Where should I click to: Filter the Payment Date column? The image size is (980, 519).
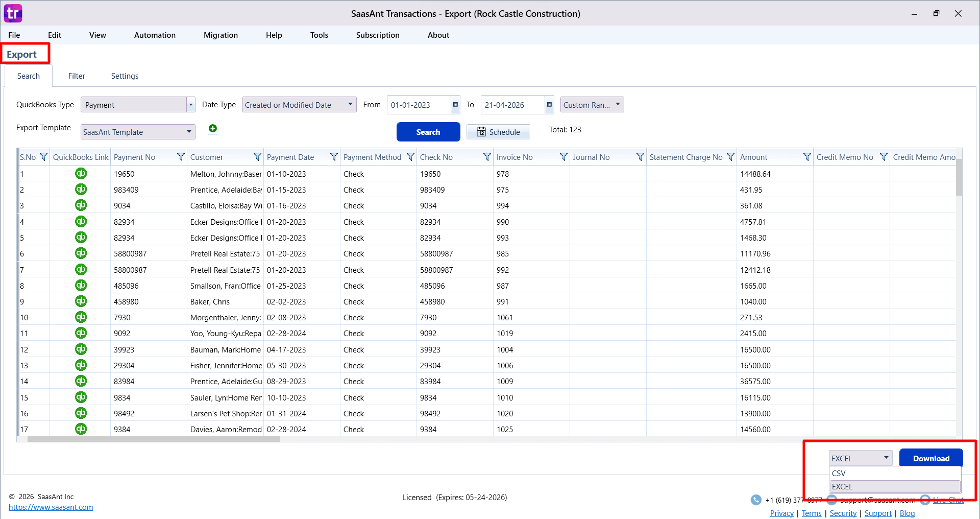pyautogui.click(x=334, y=157)
